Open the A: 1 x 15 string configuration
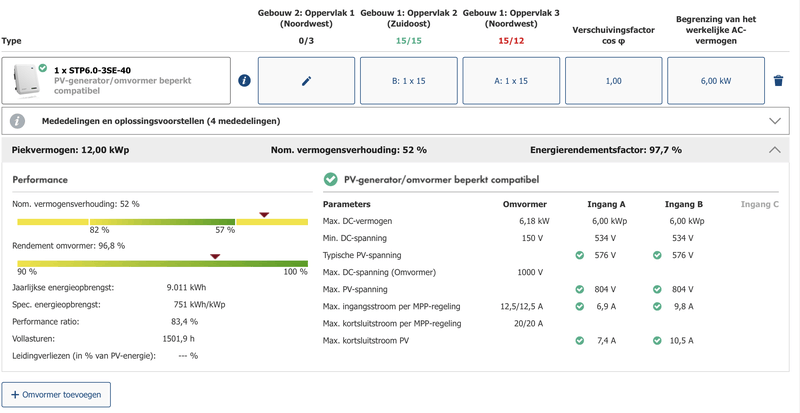Viewport: 800px width, 413px height. [x=511, y=81]
